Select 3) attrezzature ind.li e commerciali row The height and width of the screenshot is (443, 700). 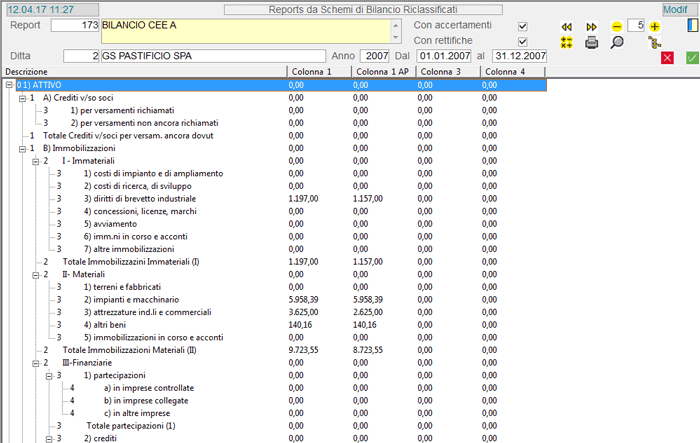pos(148,312)
